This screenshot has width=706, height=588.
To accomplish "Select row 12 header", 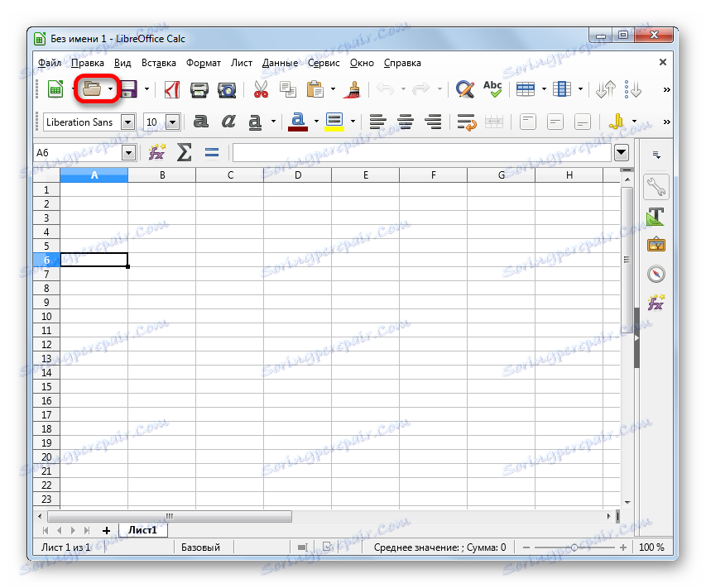I will [x=46, y=345].
